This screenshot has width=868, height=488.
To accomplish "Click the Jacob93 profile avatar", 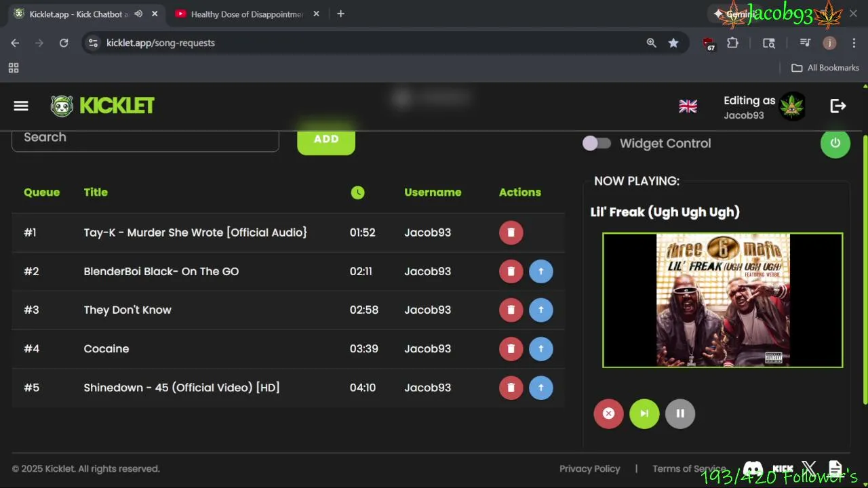I will pyautogui.click(x=792, y=106).
